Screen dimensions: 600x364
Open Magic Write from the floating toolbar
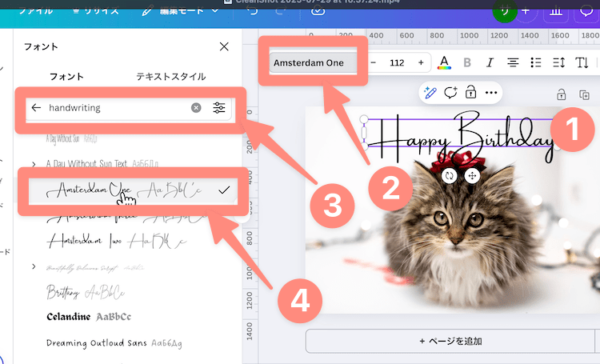click(x=430, y=93)
